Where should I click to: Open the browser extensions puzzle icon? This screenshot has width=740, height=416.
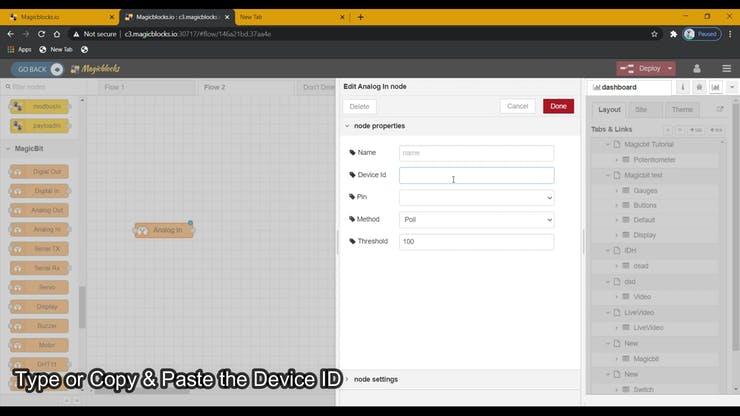(x=673, y=33)
